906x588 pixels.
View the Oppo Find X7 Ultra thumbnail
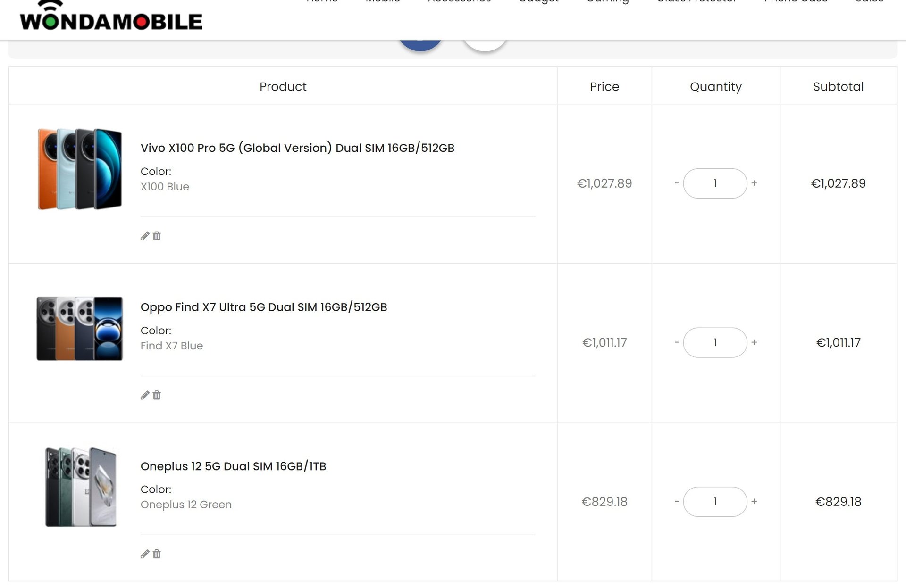79,329
